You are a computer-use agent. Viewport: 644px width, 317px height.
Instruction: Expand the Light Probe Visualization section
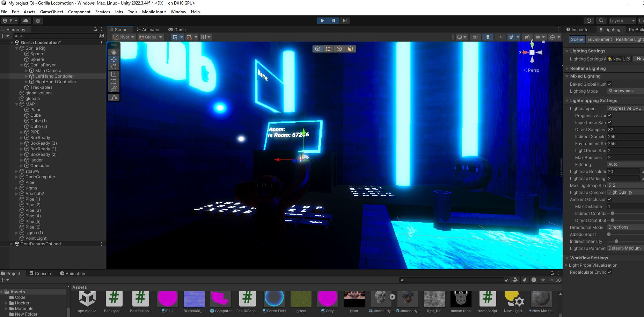click(566, 265)
